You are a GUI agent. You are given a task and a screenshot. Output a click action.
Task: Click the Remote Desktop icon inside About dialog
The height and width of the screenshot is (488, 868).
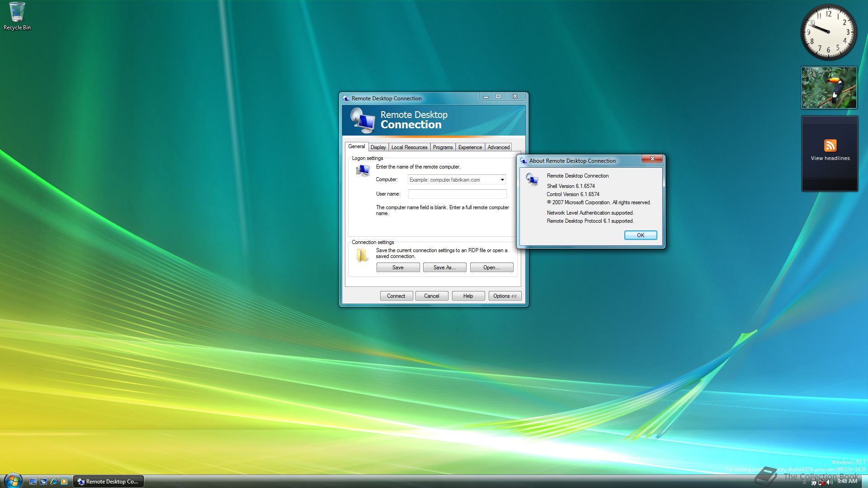pyautogui.click(x=532, y=179)
